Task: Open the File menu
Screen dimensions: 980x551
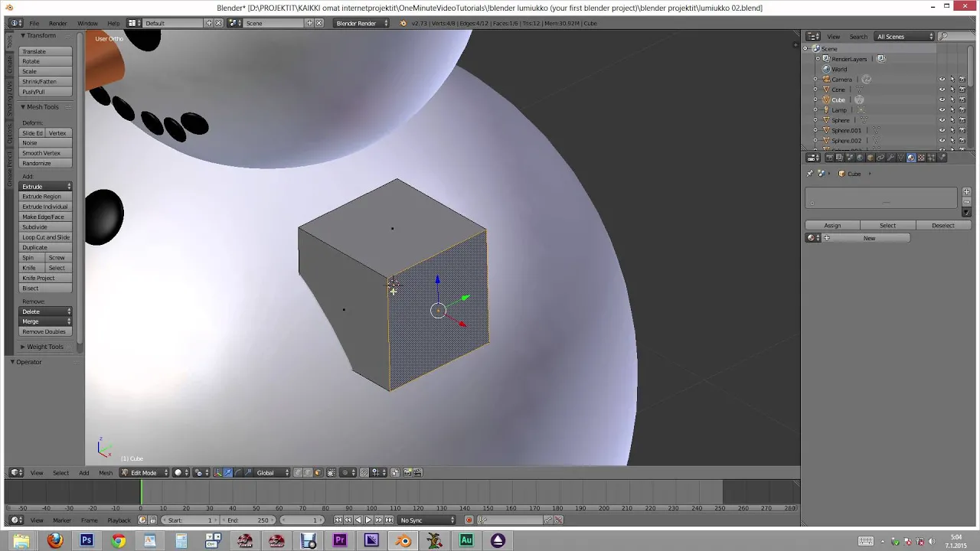Action: point(34,23)
